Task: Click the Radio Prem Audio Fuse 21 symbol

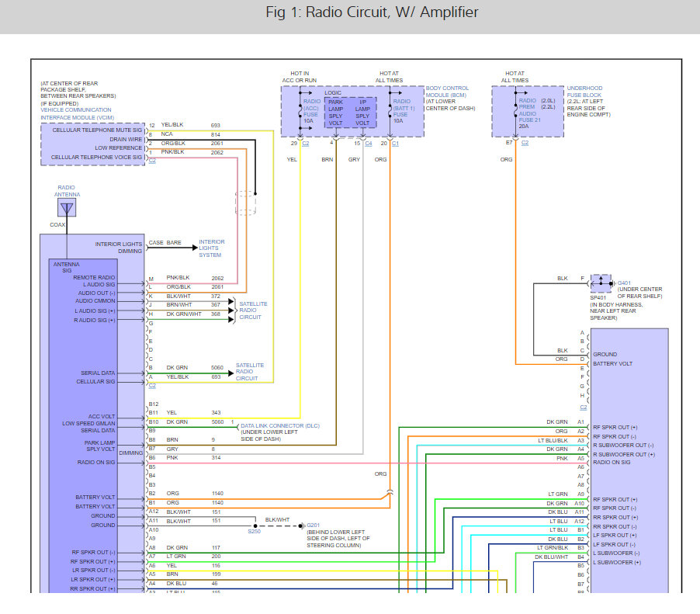Action: 515,110
